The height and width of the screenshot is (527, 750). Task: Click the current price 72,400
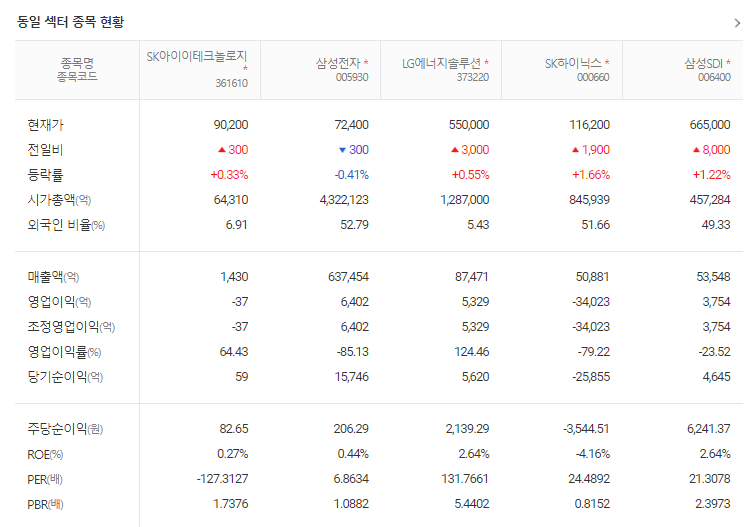pyautogui.click(x=352, y=125)
